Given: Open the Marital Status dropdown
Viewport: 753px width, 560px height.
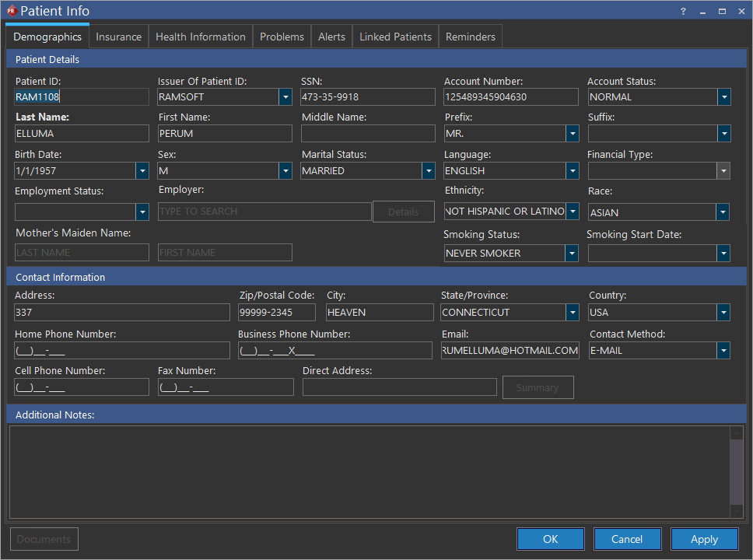Looking at the screenshot, I should coord(429,170).
